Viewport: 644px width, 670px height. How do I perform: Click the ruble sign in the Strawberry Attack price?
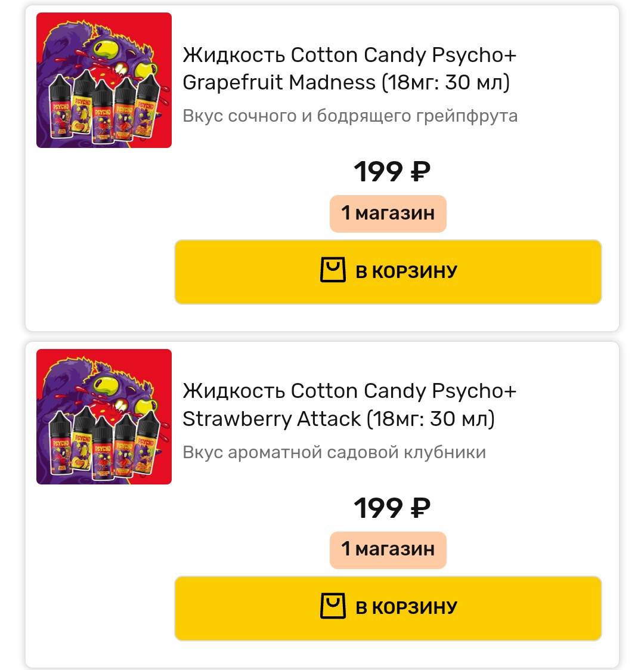tap(420, 508)
